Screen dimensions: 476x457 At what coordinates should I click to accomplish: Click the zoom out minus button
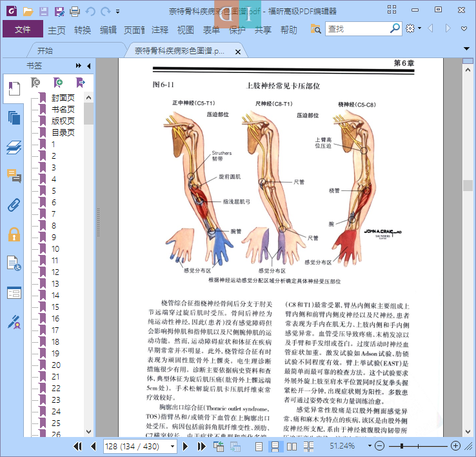[379, 446]
